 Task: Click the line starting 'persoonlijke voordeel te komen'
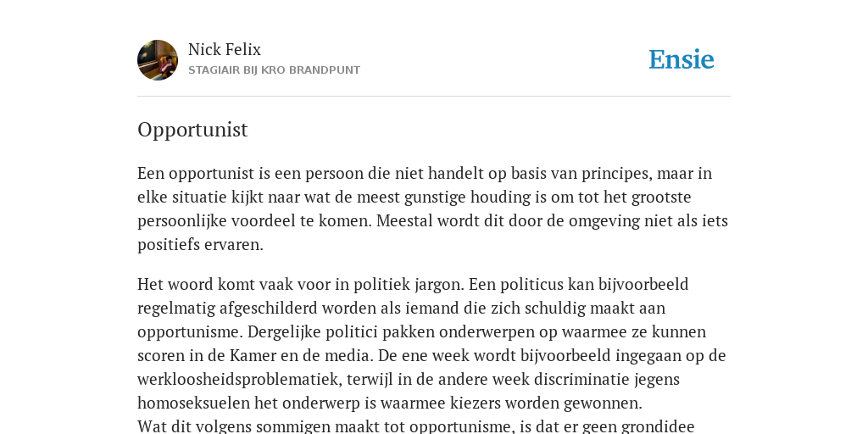pos(432,221)
